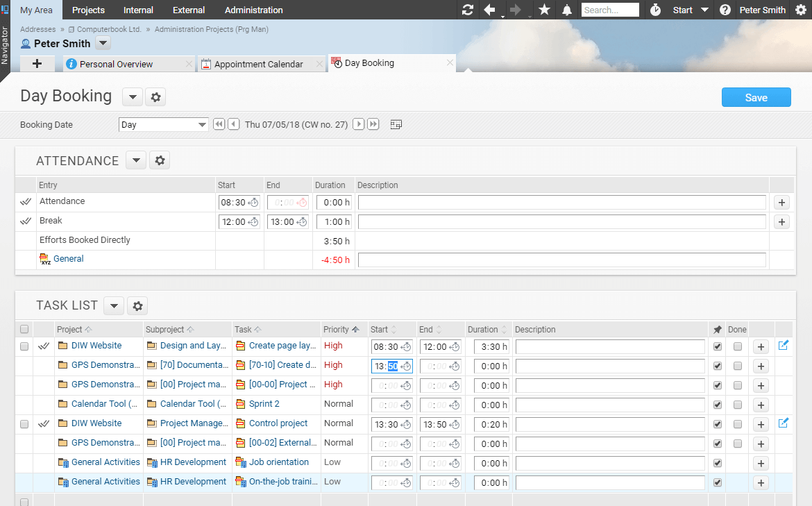Open the calendar grid icon beside date navigation
This screenshot has height=506, width=812.
click(x=396, y=124)
